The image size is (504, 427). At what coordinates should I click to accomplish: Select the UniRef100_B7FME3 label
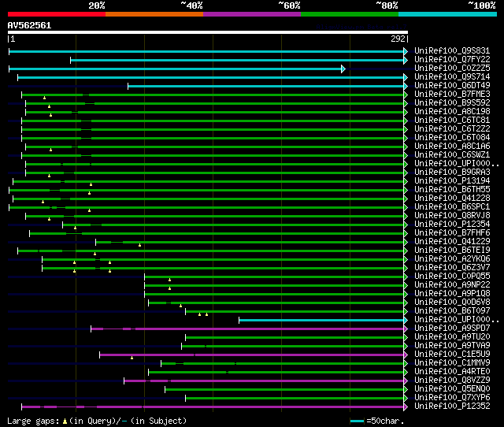point(452,94)
